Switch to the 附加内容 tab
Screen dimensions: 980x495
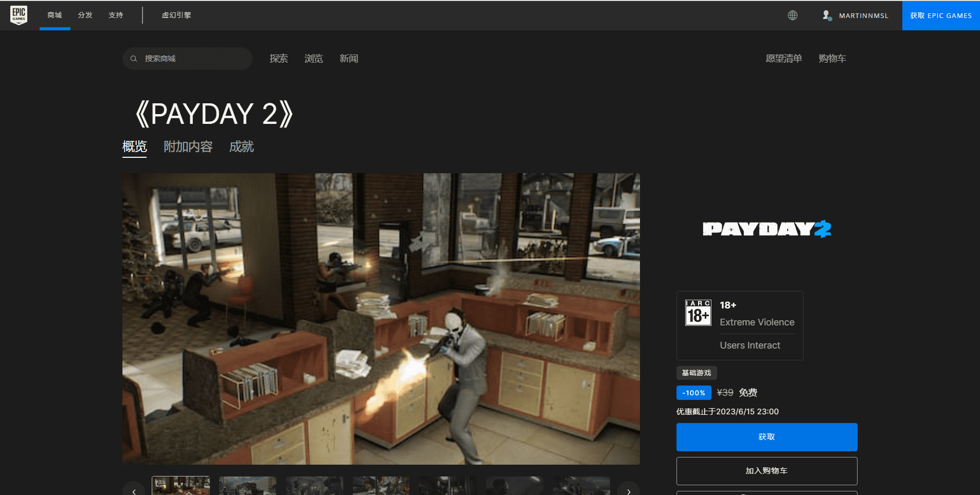point(188,147)
